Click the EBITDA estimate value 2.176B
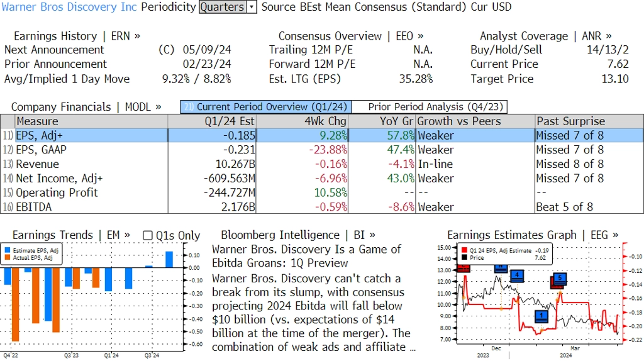 pos(238,207)
